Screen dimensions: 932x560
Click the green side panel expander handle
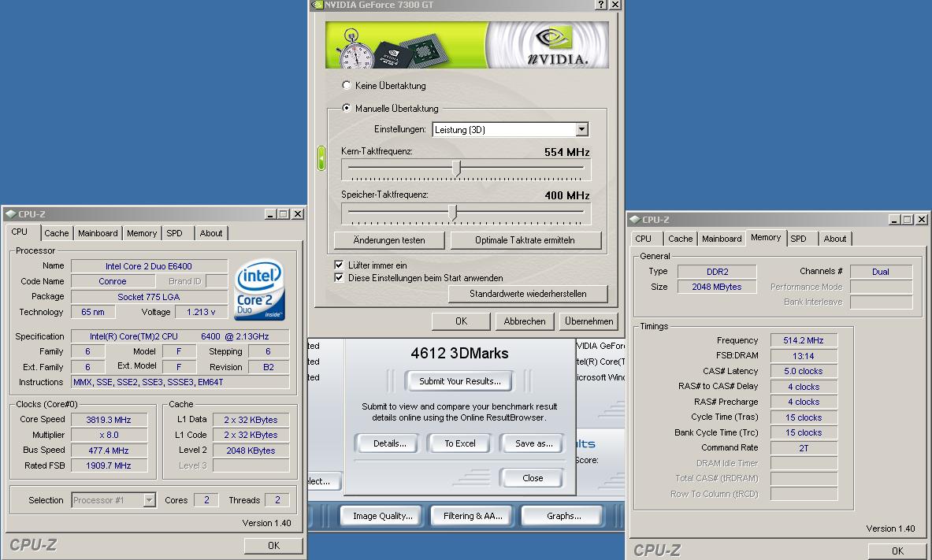[x=321, y=159]
